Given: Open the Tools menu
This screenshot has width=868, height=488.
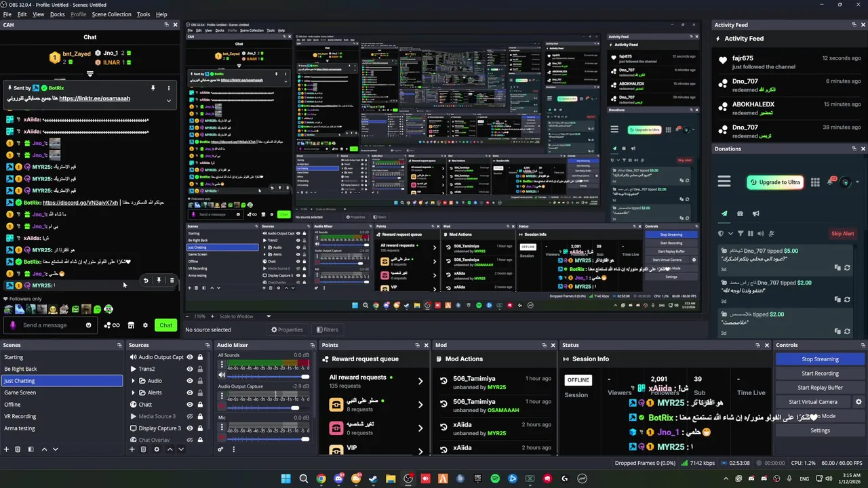Looking at the screenshot, I should click(x=143, y=14).
